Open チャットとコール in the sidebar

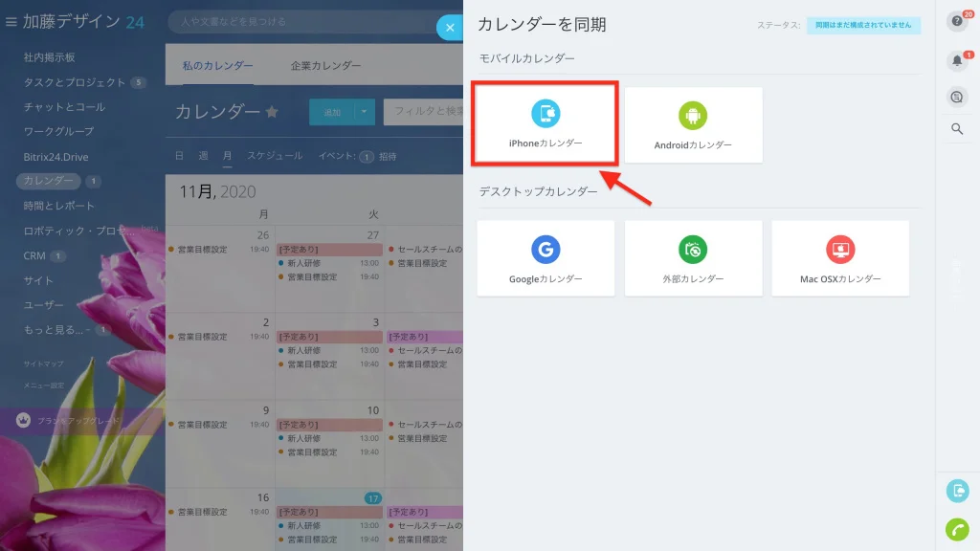tap(64, 107)
